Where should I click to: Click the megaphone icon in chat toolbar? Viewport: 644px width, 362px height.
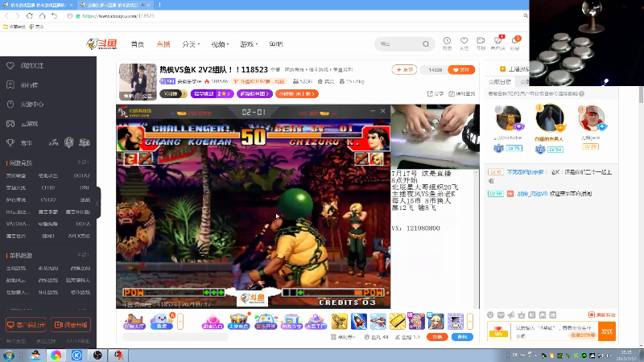[511, 315]
